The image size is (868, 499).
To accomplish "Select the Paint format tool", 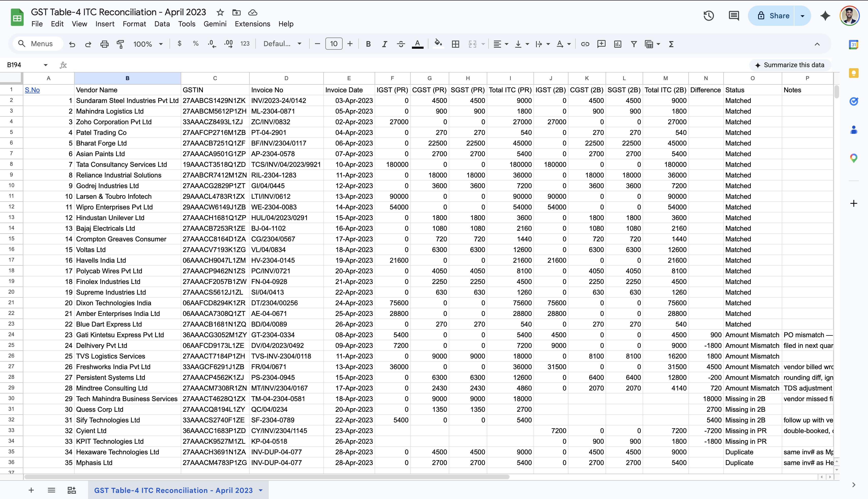I will 120,44.
